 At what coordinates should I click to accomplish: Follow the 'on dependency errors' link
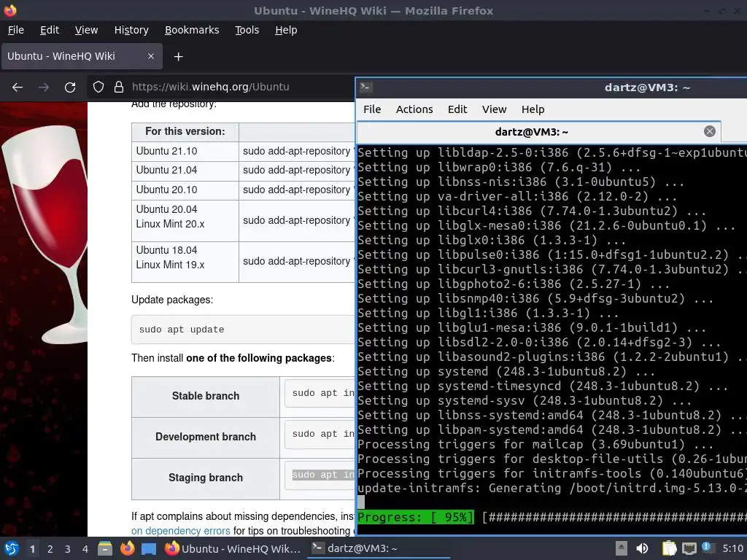point(181,531)
